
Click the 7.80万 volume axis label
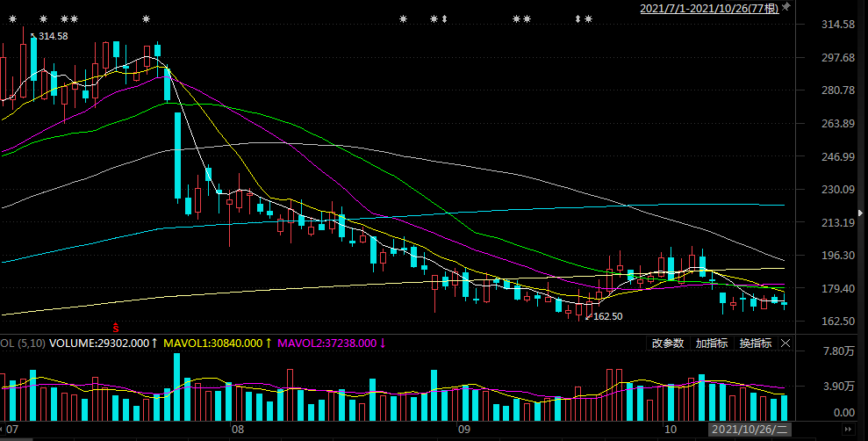(839, 351)
